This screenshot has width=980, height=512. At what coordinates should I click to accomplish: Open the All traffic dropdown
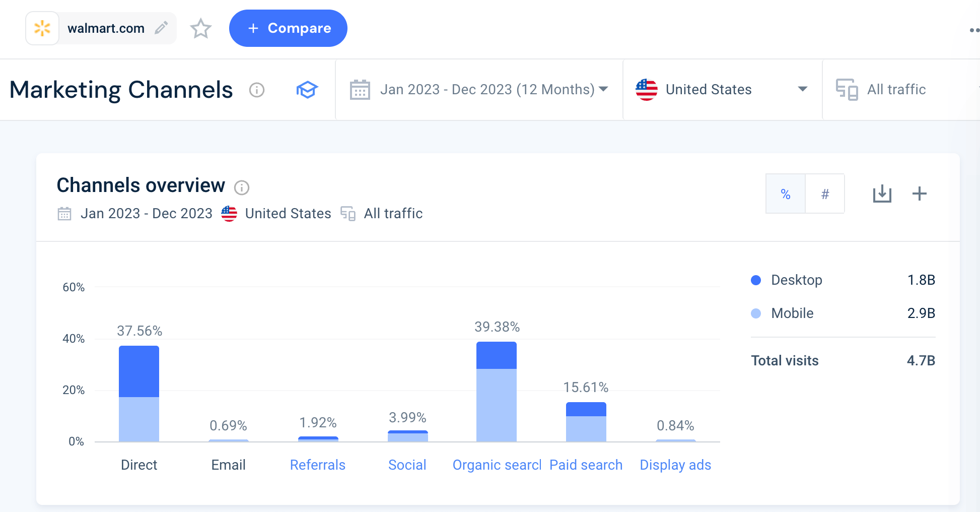click(x=901, y=90)
